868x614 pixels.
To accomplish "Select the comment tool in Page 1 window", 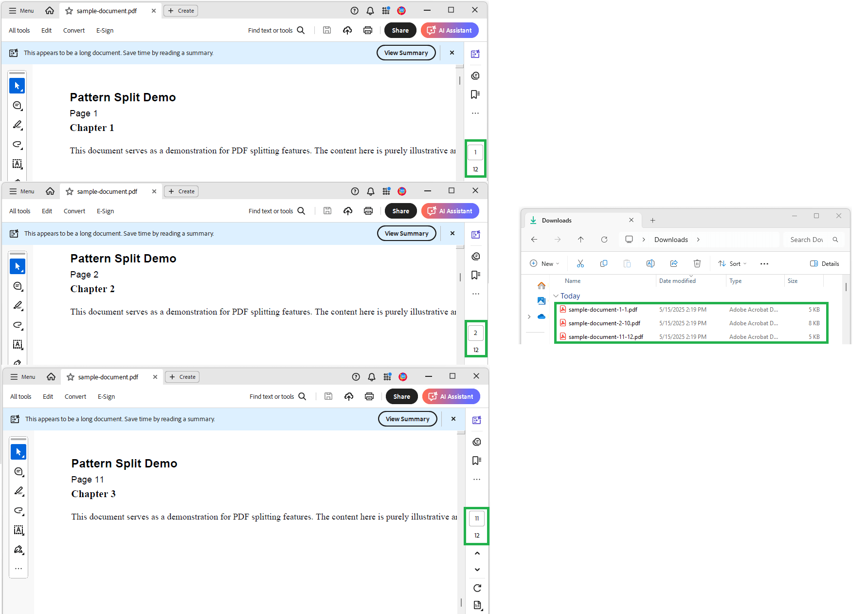I will point(18,106).
